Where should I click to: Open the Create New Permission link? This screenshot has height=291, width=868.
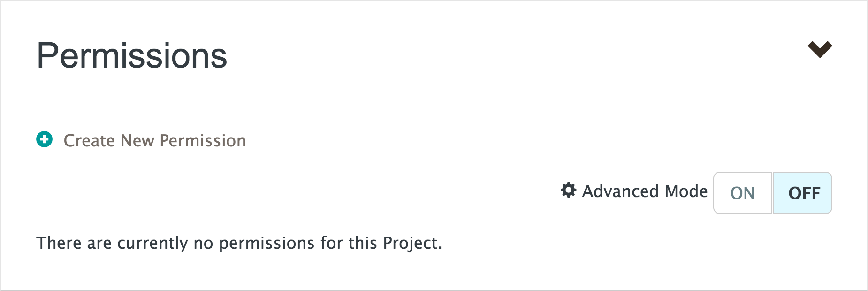pos(154,140)
